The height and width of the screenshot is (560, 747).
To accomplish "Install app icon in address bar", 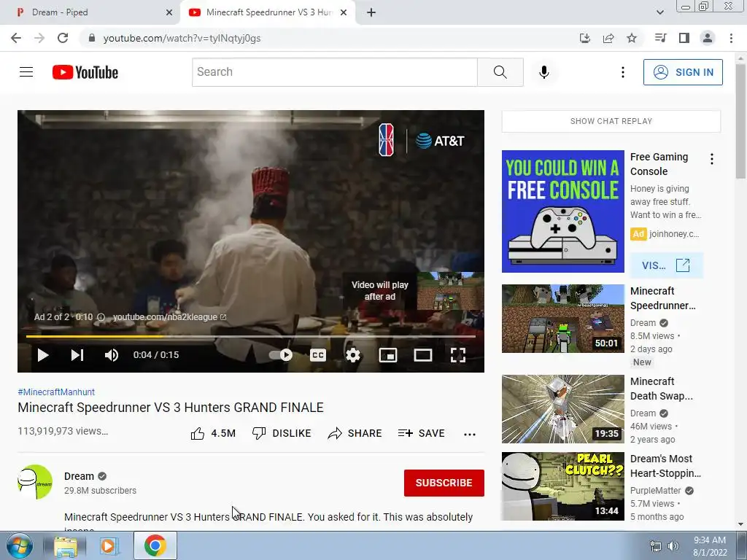I will (x=584, y=38).
